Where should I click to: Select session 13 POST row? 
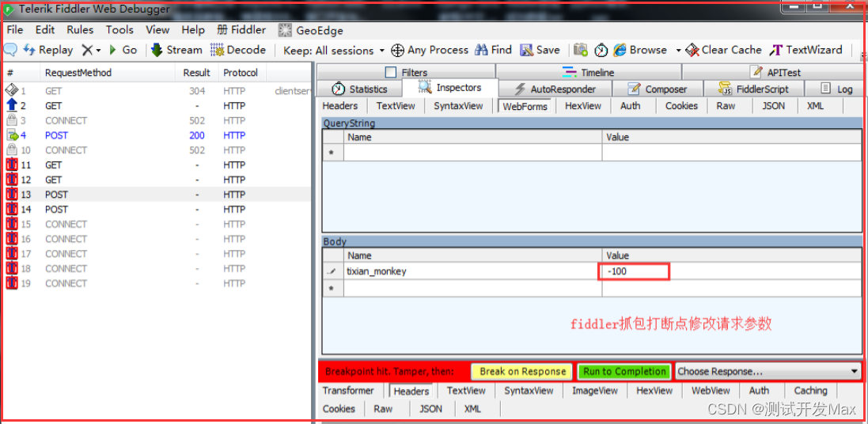157,195
